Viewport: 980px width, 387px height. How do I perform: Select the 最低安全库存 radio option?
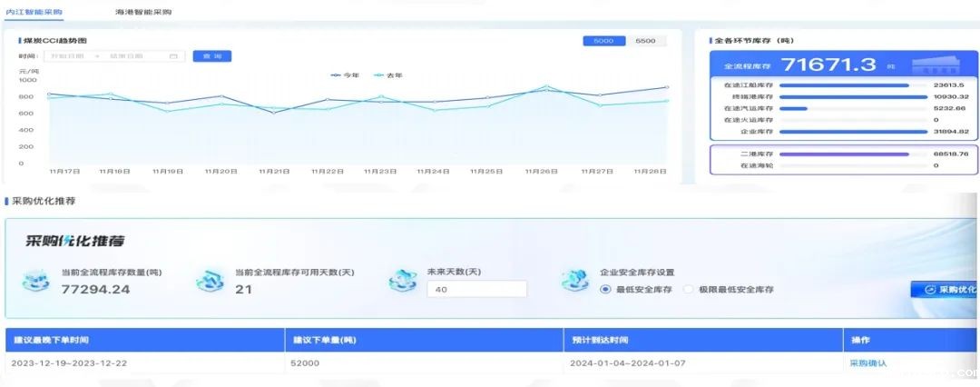(605, 289)
